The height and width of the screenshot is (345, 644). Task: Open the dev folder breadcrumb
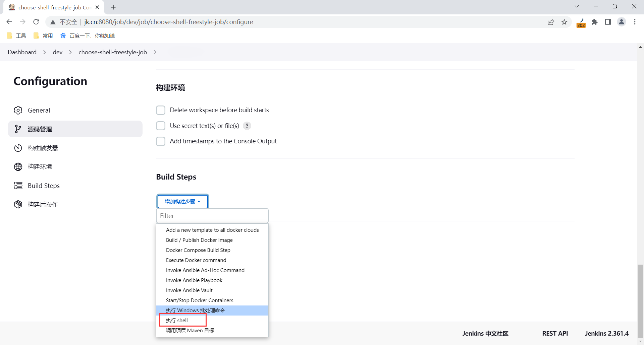58,52
